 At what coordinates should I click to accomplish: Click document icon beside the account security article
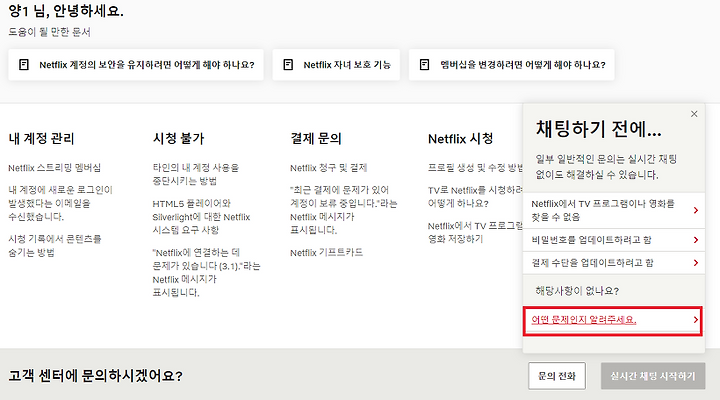[x=24, y=65]
